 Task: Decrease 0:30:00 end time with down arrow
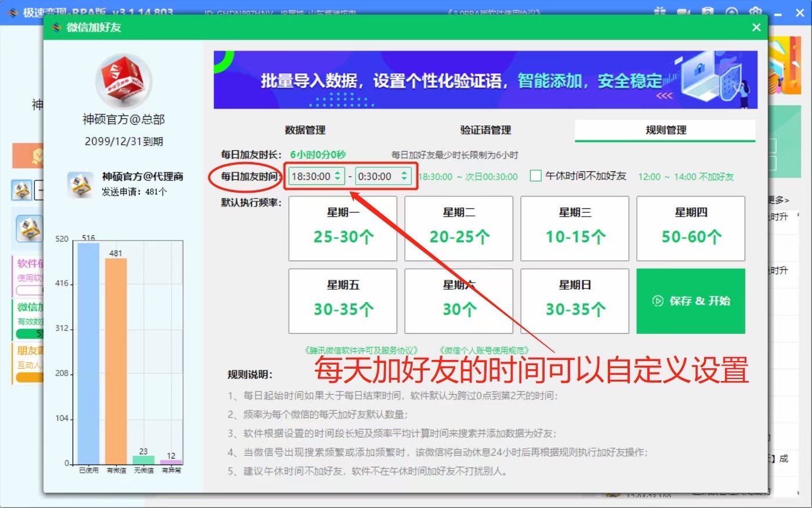[x=404, y=178]
